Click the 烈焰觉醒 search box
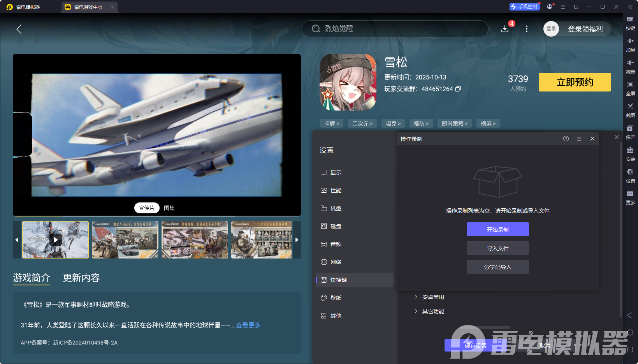Image resolution: width=638 pixels, height=364 pixels. pyautogui.click(x=394, y=28)
